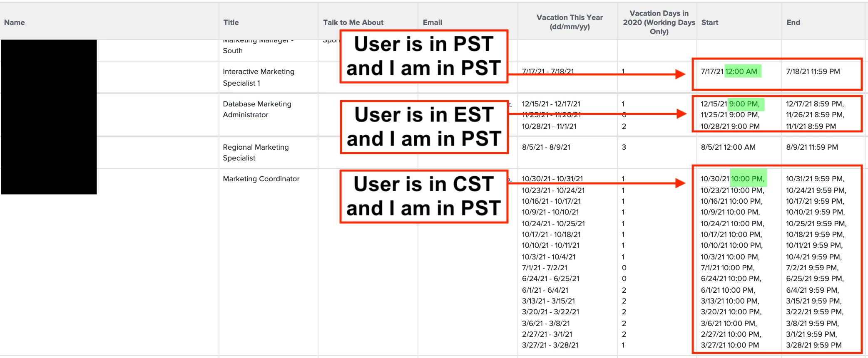Click the end value 3/1/21 9:59 PM
The width and height of the screenshot is (868, 358).
click(x=811, y=334)
